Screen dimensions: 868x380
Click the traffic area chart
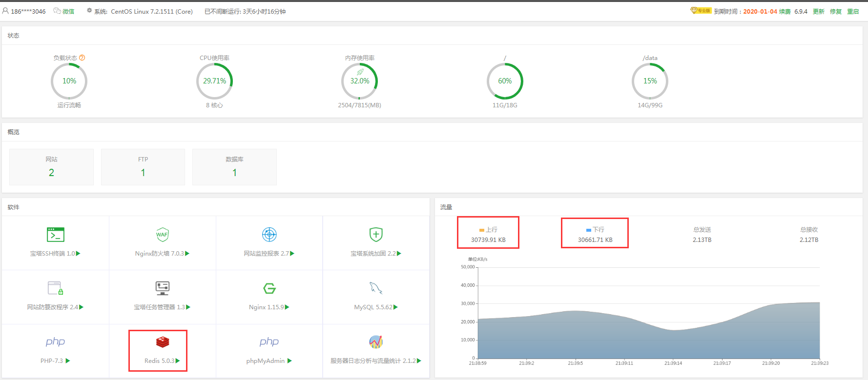click(x=648, y=313)
